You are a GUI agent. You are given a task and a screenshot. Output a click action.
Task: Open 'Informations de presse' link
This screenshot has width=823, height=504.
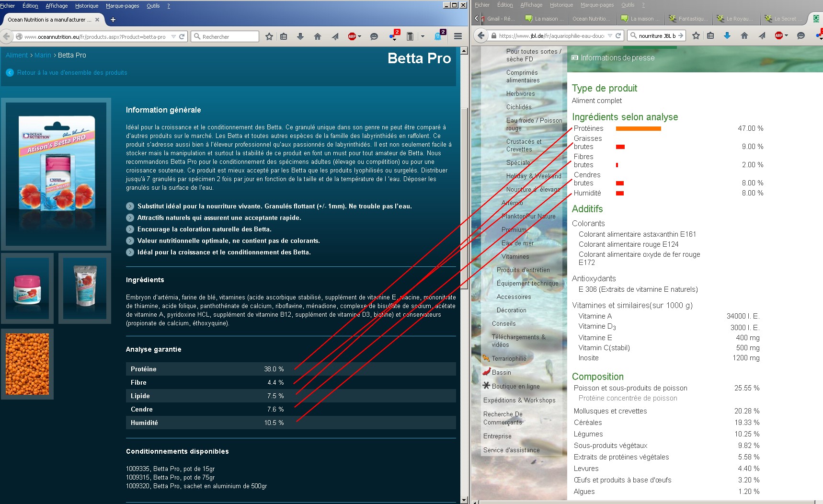617,57
